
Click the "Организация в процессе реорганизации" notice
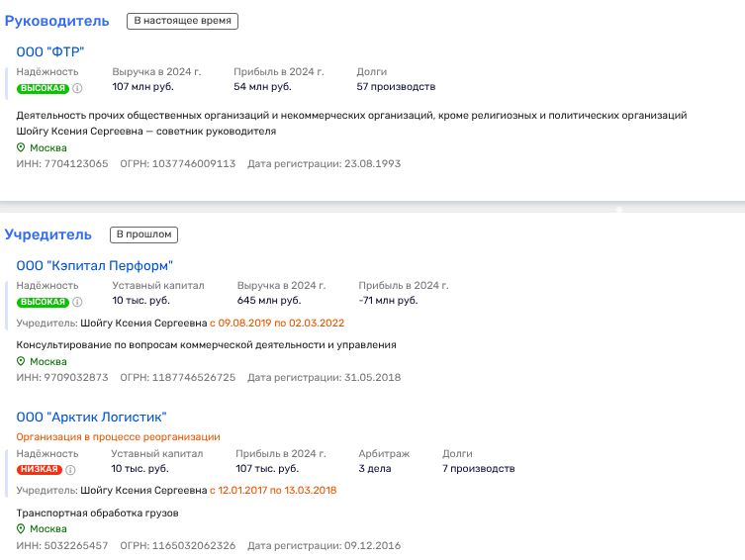click(118, 436)
